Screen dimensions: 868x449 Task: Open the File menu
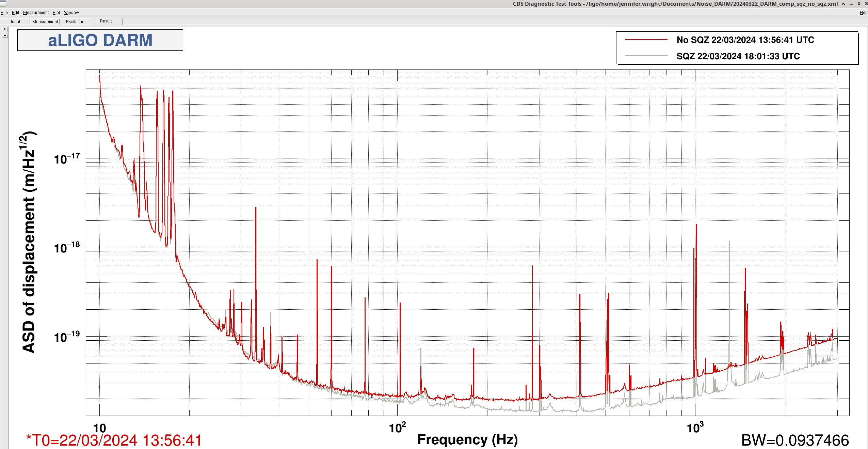(x=4, y=13)
